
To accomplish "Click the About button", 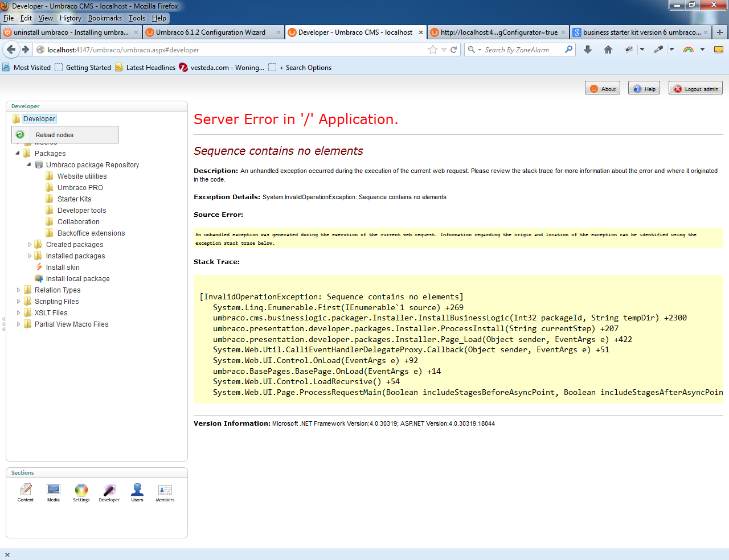I will (x=603, y=88).
